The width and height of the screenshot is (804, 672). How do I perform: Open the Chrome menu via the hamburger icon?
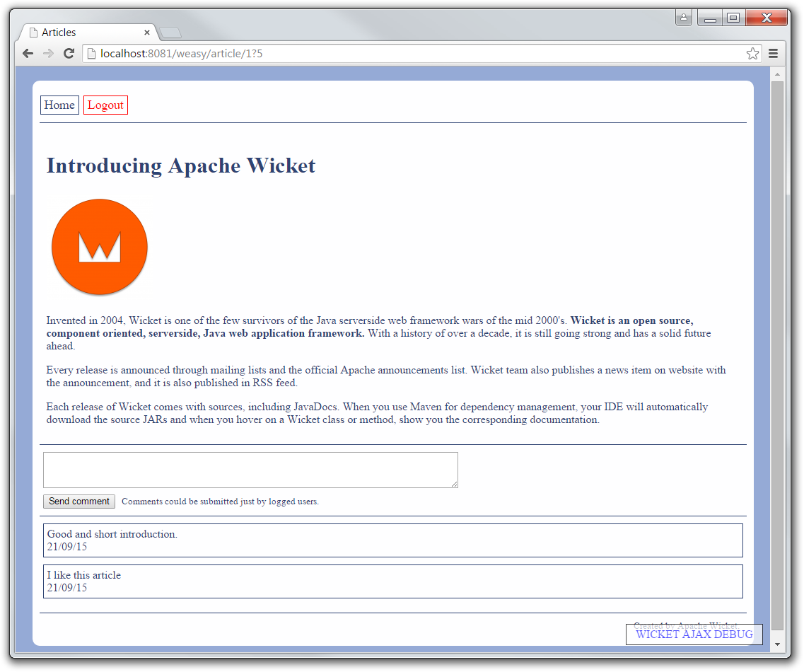[773, 53]
